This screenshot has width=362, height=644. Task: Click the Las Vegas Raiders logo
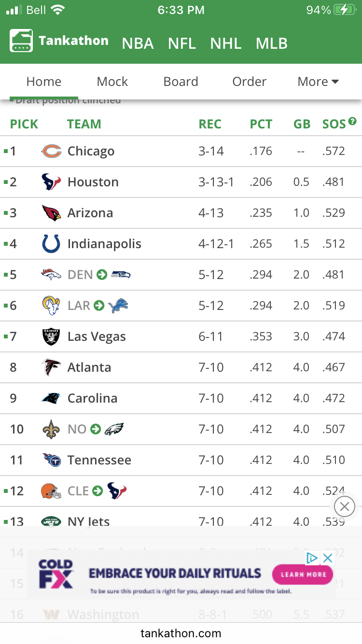click(51, 336)
